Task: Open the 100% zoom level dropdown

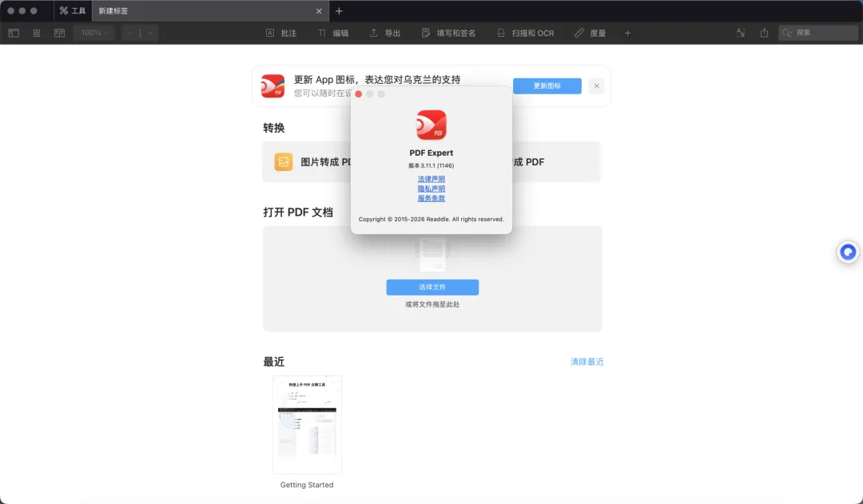Action: (x=94, y=33)
